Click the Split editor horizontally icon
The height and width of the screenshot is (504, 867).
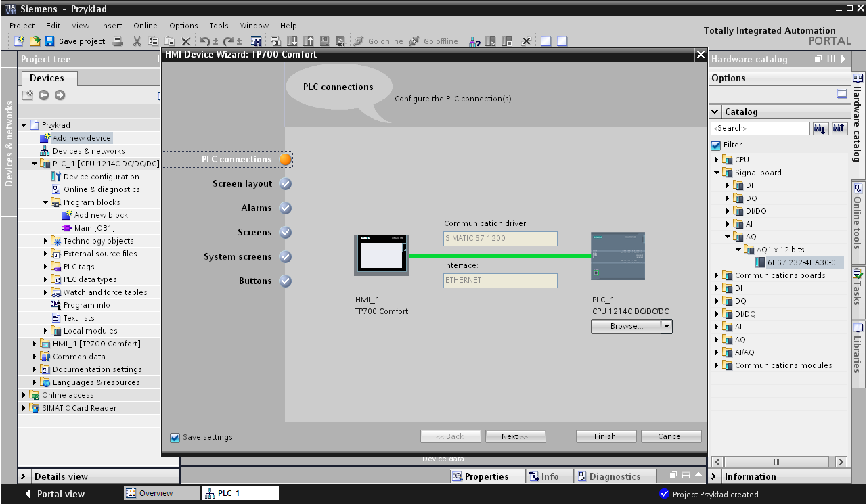pyautogui.click(x=546, y=41)
